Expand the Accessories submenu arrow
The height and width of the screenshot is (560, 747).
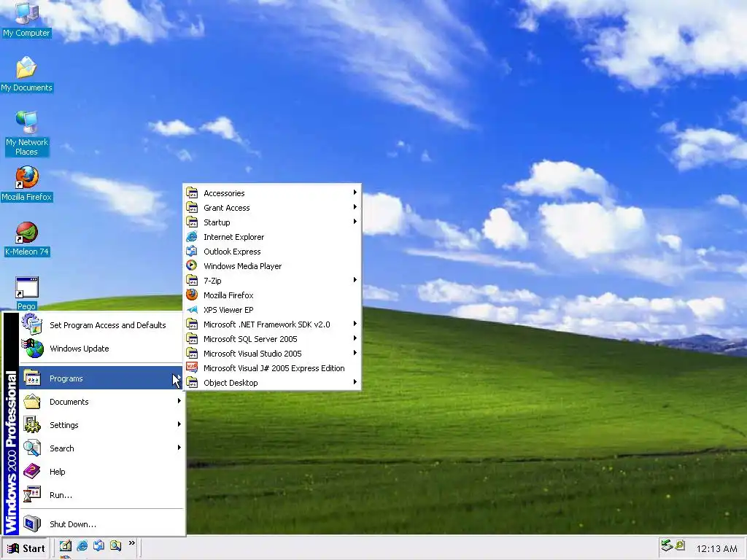(x=355, y=192)
